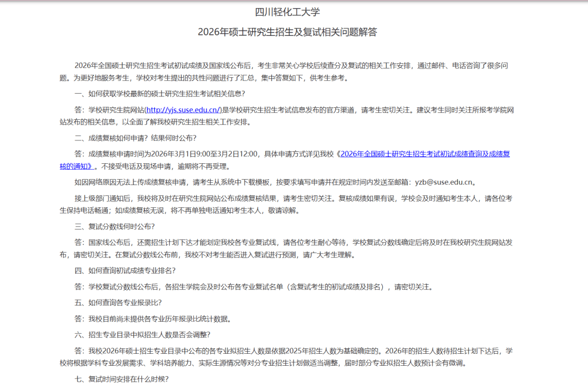
Task: Select question 六、招生专业目录中拟招生人数是否会调整
Action: coord(142,334)
